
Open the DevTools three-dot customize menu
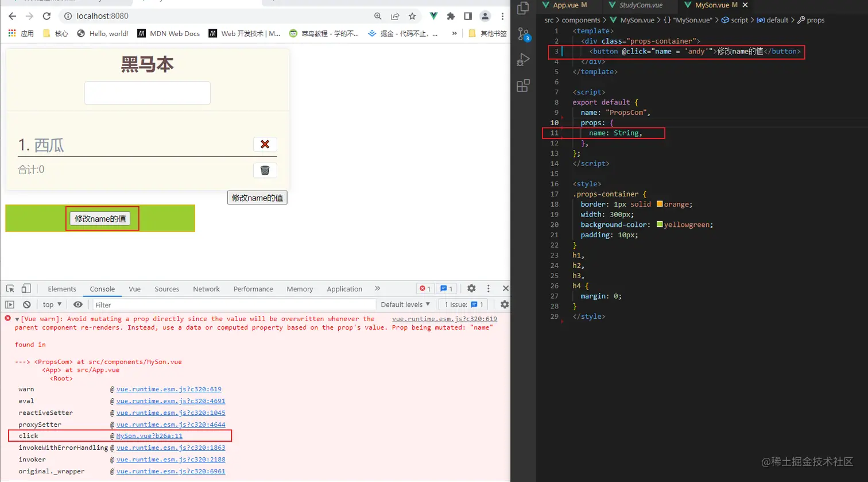489,288
